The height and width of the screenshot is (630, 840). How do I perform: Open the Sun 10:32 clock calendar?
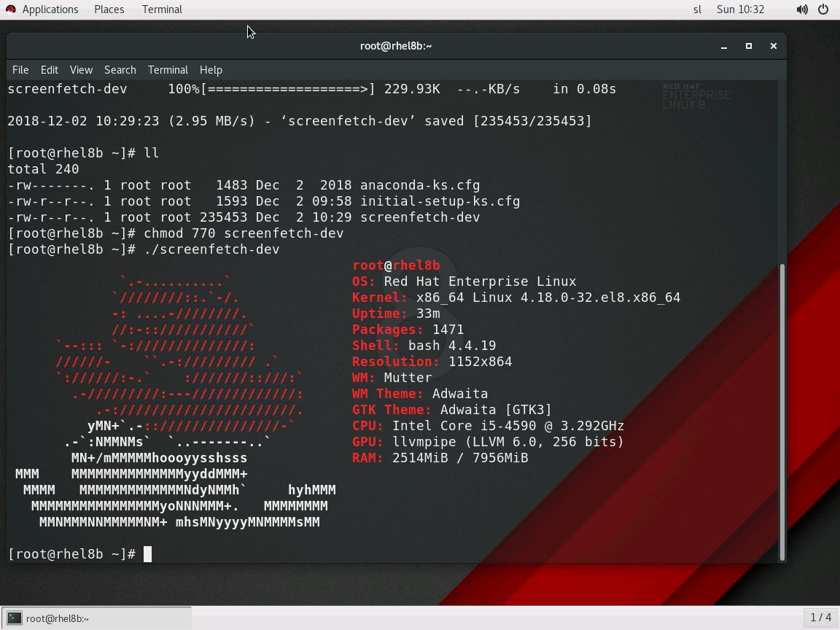click(740, 9)
